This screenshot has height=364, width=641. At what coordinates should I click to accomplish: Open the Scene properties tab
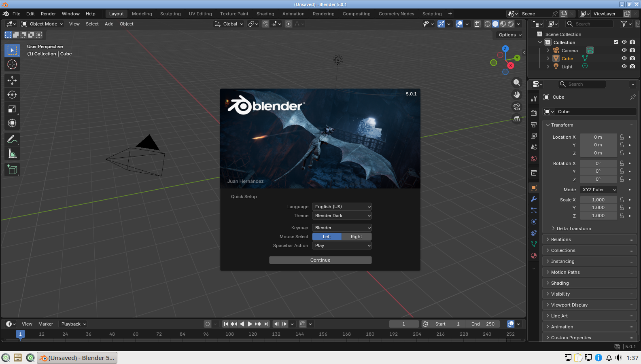click(x=534, y=147)
